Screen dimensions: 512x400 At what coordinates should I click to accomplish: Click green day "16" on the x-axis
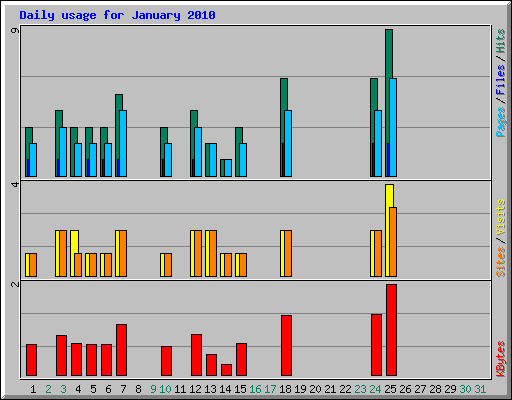(255, 389)
